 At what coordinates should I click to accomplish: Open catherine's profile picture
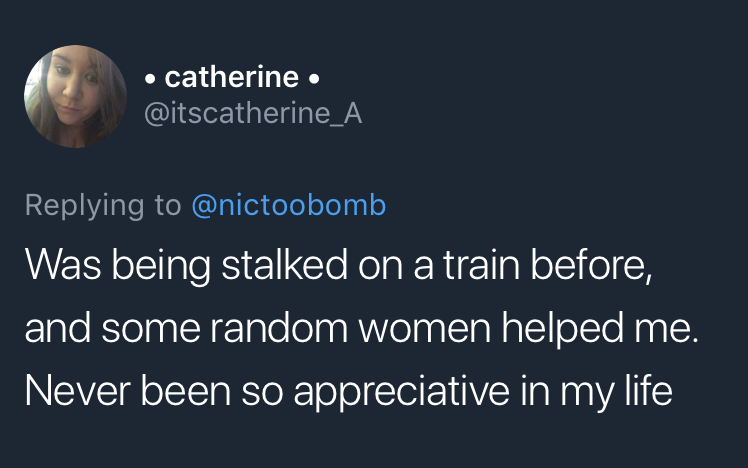(x=75, y=96)
